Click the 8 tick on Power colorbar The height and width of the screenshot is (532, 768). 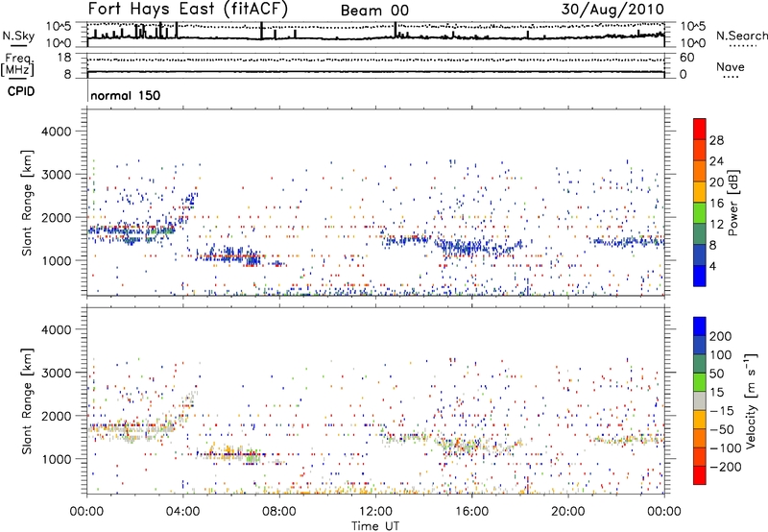(x=712, y=245)
